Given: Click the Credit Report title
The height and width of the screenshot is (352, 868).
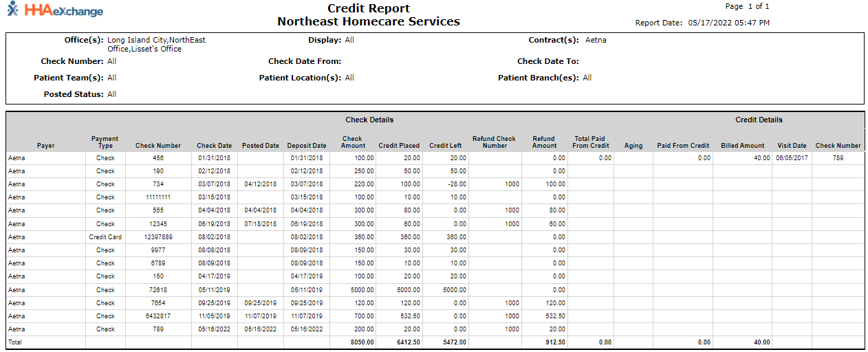Looking at the screenshot, I should 369,9.
